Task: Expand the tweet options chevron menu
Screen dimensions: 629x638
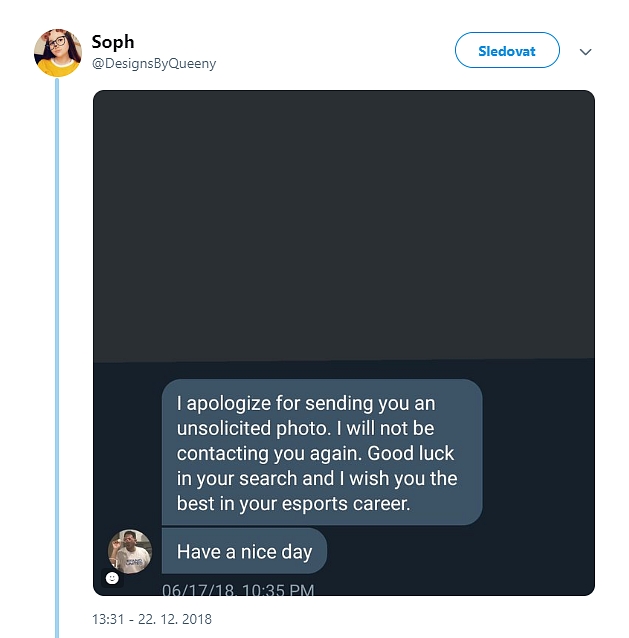Action: tap(586, 52)
